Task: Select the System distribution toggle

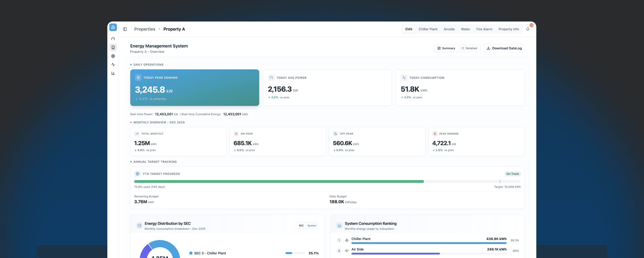Action: click(312, 226)
